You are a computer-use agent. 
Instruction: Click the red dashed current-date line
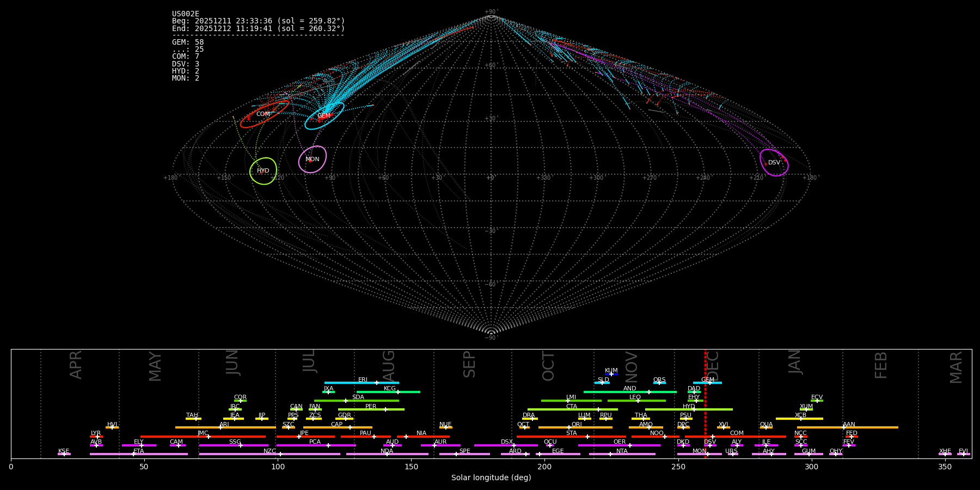[x=705, y=403]
